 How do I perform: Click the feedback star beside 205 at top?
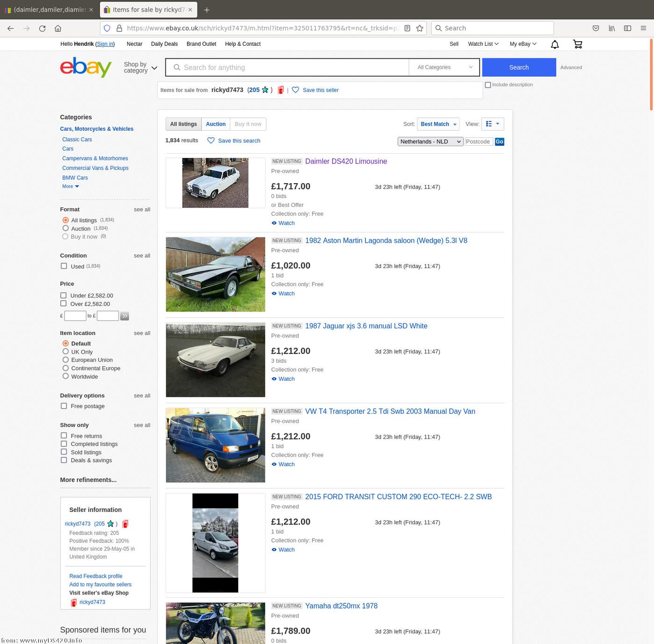[x=265, y=90]
